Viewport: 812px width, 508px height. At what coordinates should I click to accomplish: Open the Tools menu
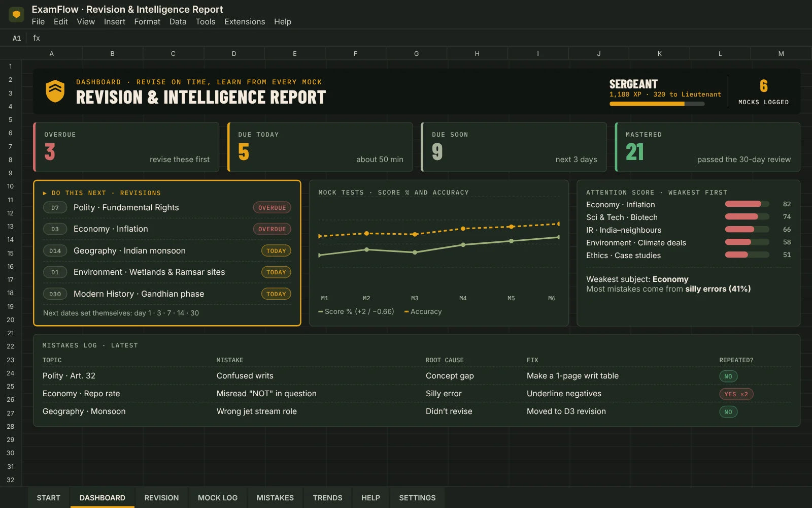(206, 22)
